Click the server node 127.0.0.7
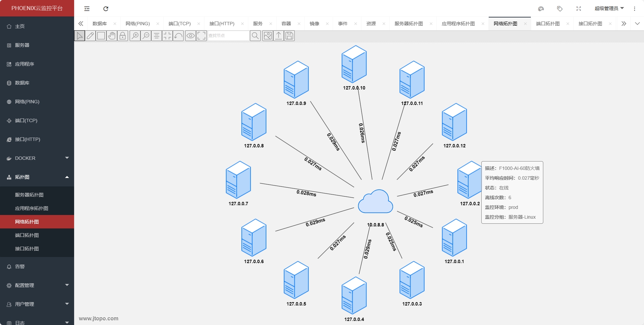Viewport: 644px width, 325px height. coord(238,180)
